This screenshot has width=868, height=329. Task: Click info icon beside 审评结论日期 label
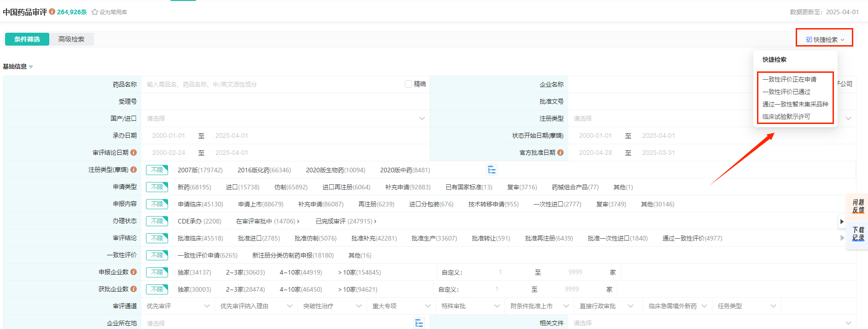[x=134, y=153]
